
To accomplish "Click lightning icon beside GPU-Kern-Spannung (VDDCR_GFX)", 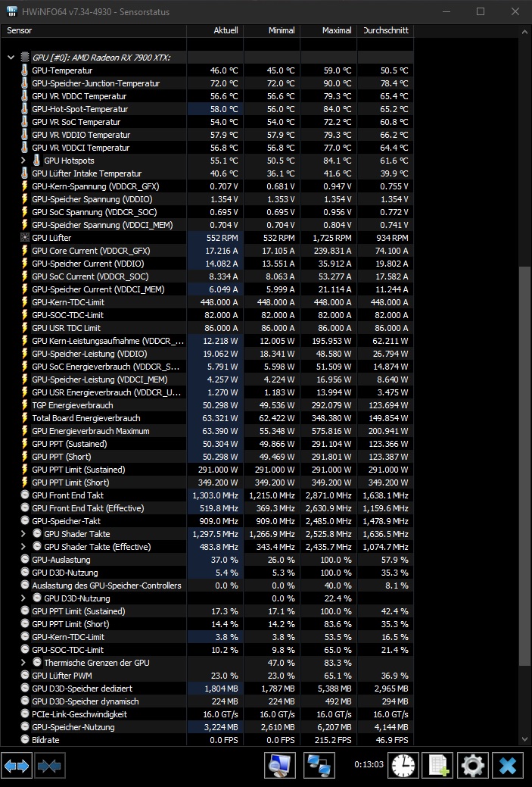I will [24, 186].
